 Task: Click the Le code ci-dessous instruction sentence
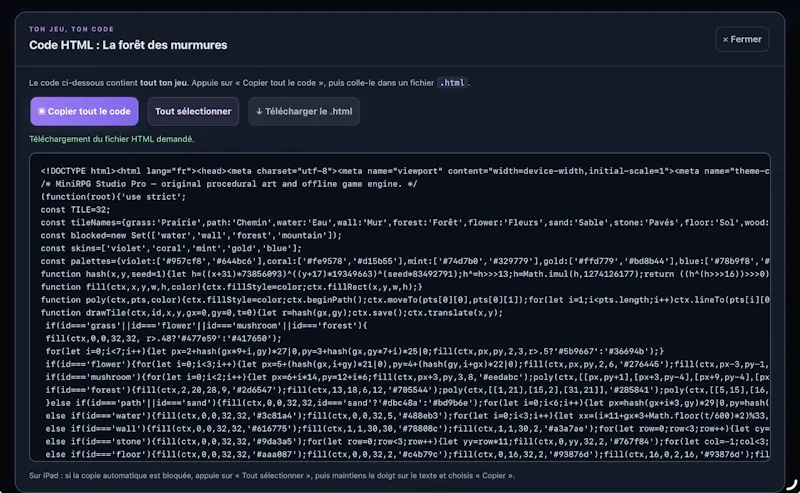(x=249, y=83)
